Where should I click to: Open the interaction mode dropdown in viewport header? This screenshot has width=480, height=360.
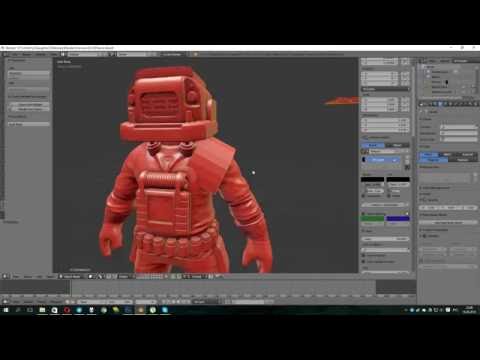point(73,277)
